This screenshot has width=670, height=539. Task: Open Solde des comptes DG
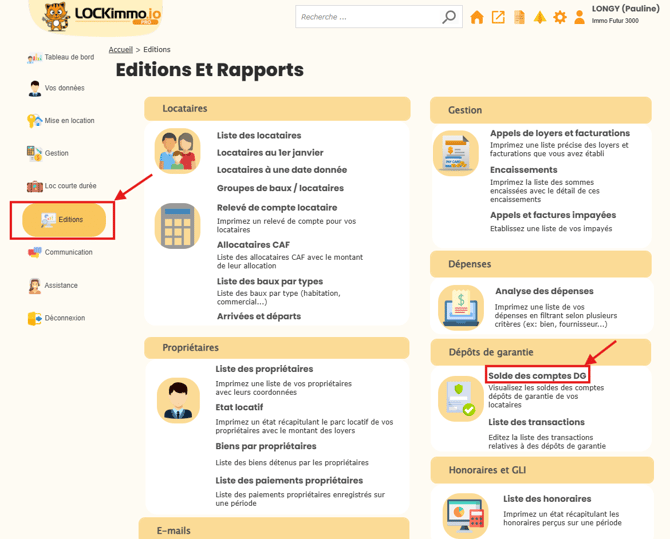537,376
